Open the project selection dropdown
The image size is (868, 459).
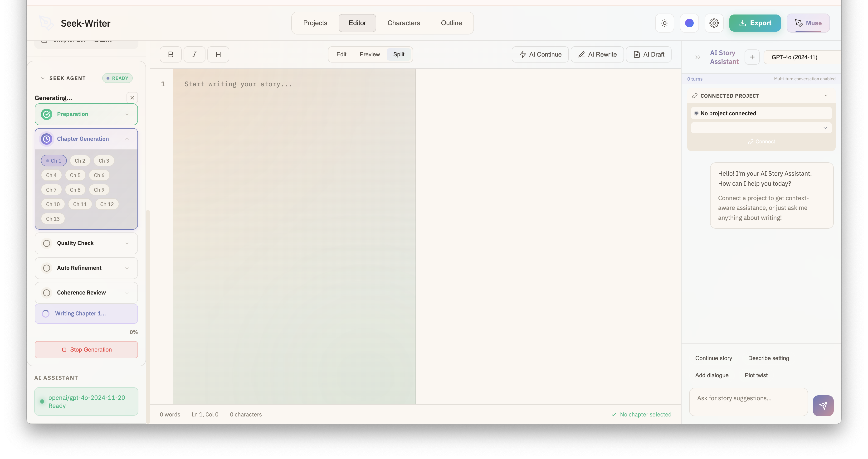[x=761, y=128]
